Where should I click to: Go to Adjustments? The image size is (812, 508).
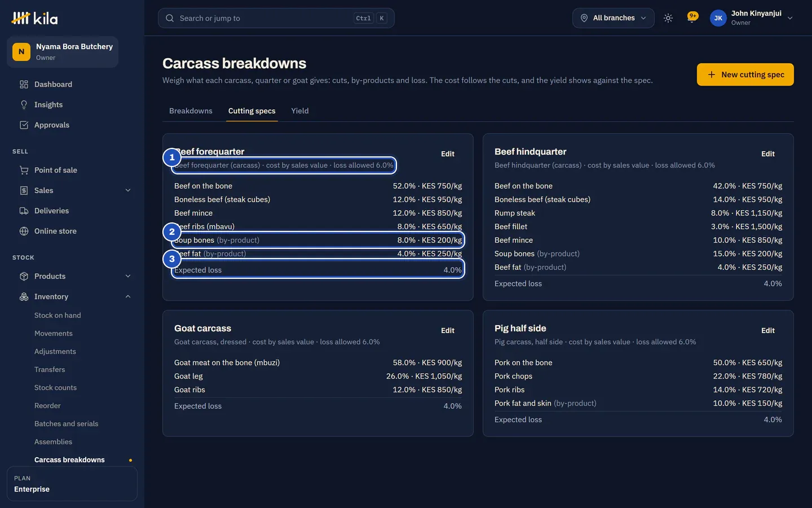point(55,352)
